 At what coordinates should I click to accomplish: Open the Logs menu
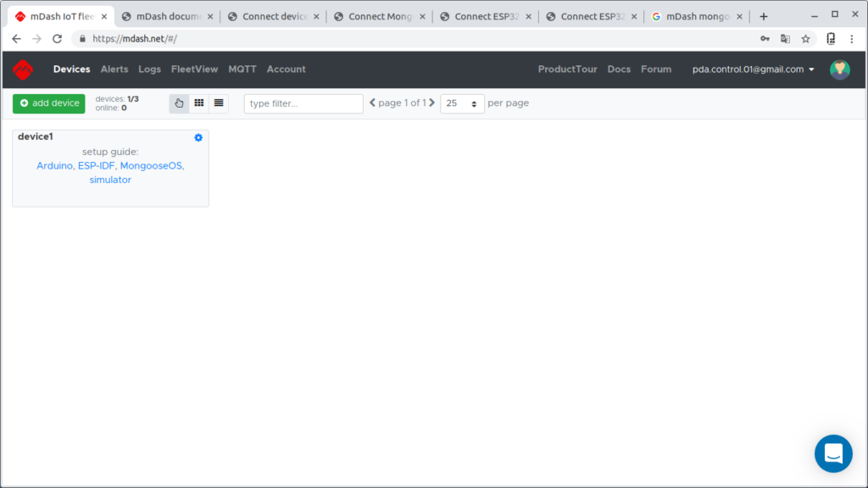click(149, 69)
